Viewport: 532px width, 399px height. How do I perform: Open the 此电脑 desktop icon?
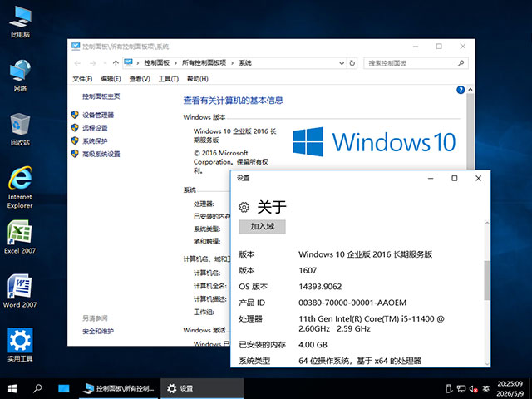coord(20,22)
